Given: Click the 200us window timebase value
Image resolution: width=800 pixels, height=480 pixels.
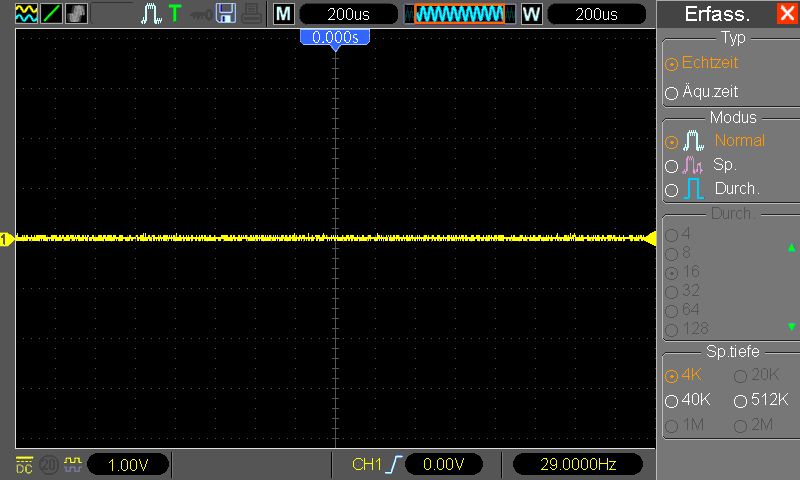Looking at the screenshot, I should point(596,14).
